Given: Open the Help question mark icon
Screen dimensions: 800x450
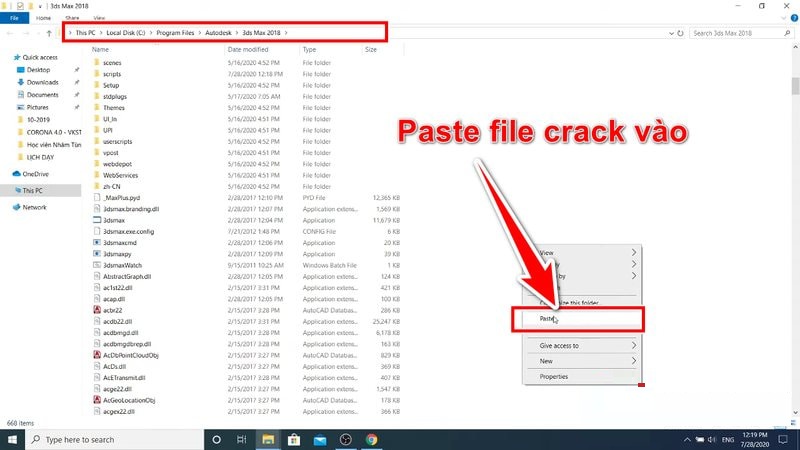Looking at the screenshot, I should (794, 18).
